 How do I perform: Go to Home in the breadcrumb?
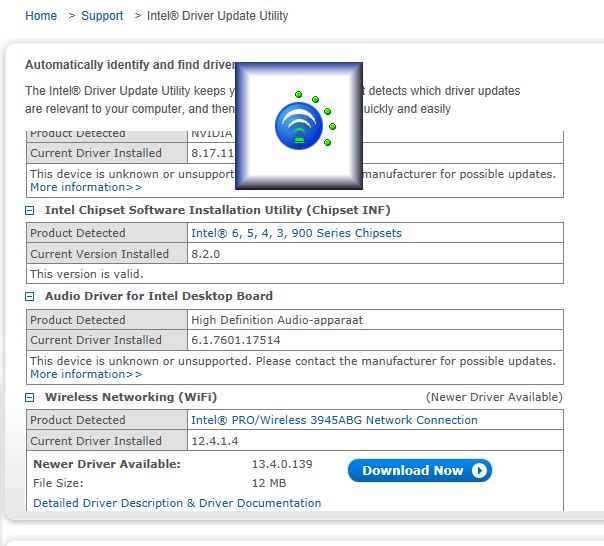(41, 16)
